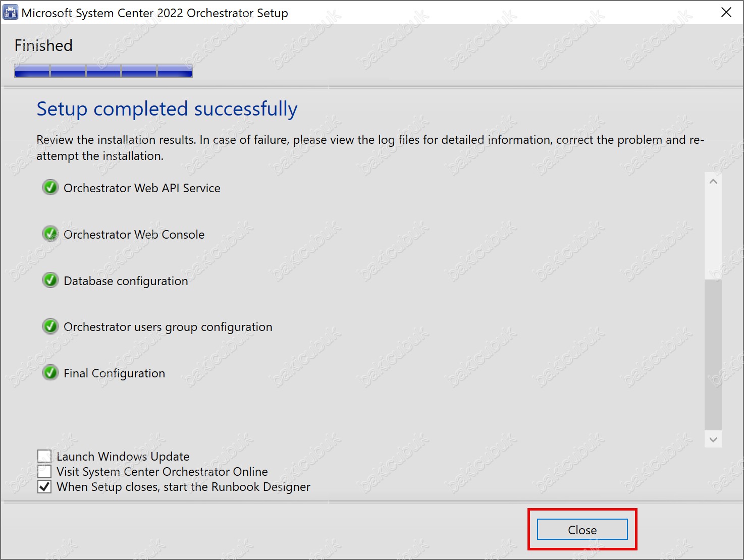Image resolution: width=744 pixels, height=560 pixels.
Task: Select the 'Orchestrator Web API Service' result text
Action: coord(142,188)
